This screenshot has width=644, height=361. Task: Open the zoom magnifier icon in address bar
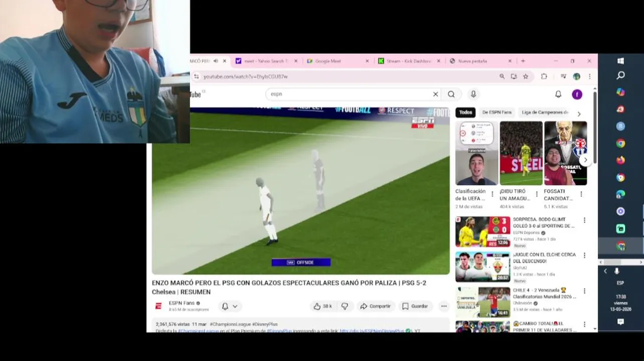[x=502, y=76]
